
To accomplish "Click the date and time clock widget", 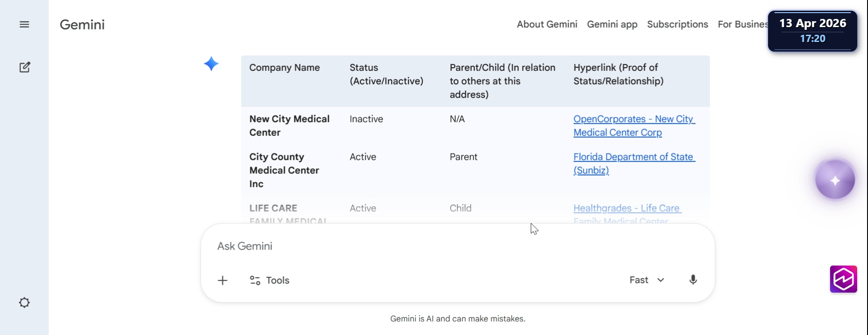I will (812, 31).
